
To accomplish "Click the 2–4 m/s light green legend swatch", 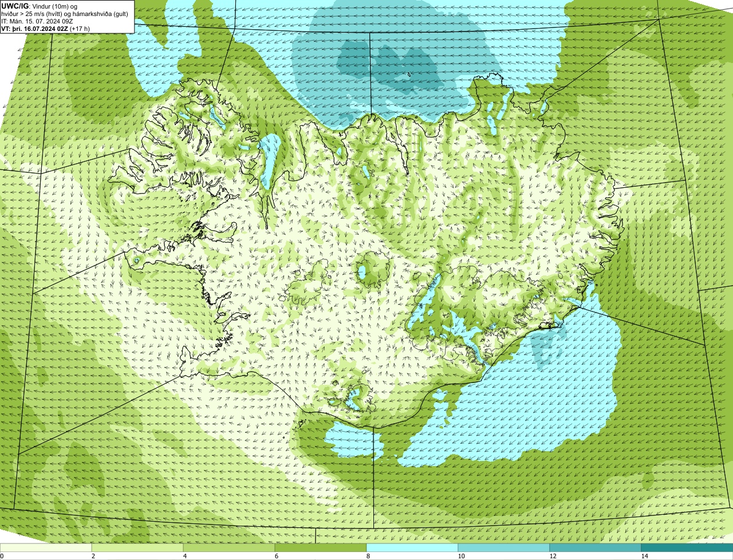I will click(x=137, y=548).
